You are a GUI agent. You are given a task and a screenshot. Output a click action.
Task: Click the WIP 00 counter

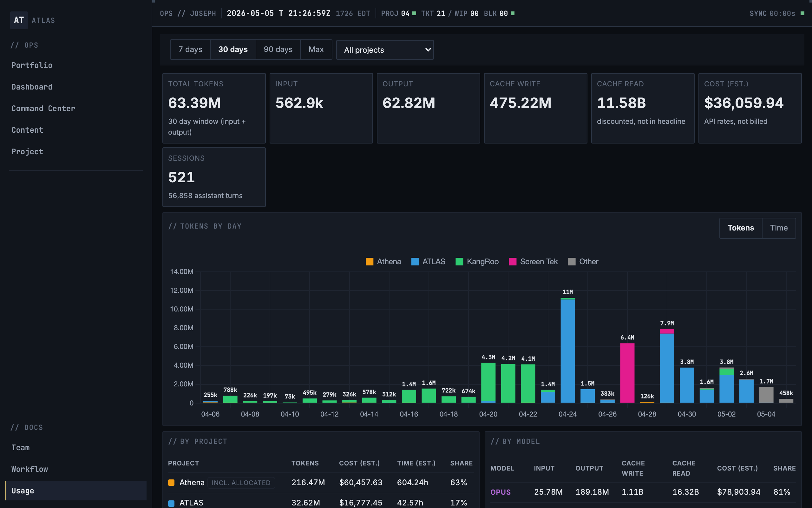tap(466, 13)
